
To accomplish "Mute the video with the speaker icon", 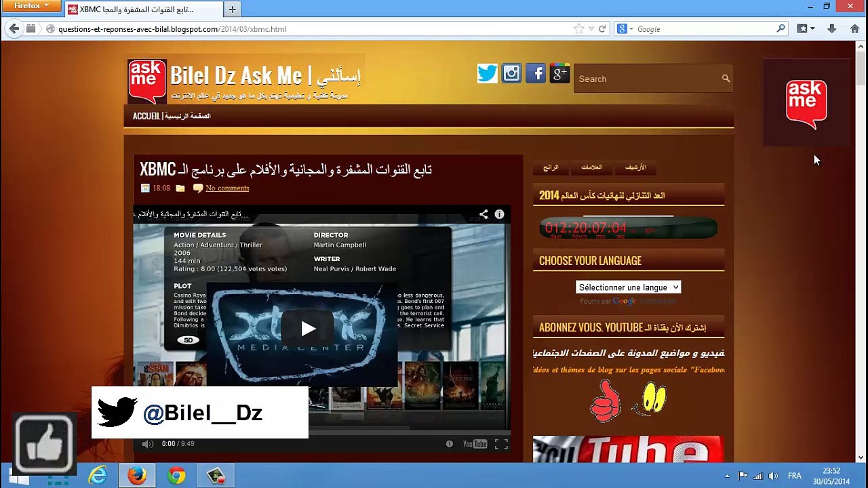I will 147,444.
